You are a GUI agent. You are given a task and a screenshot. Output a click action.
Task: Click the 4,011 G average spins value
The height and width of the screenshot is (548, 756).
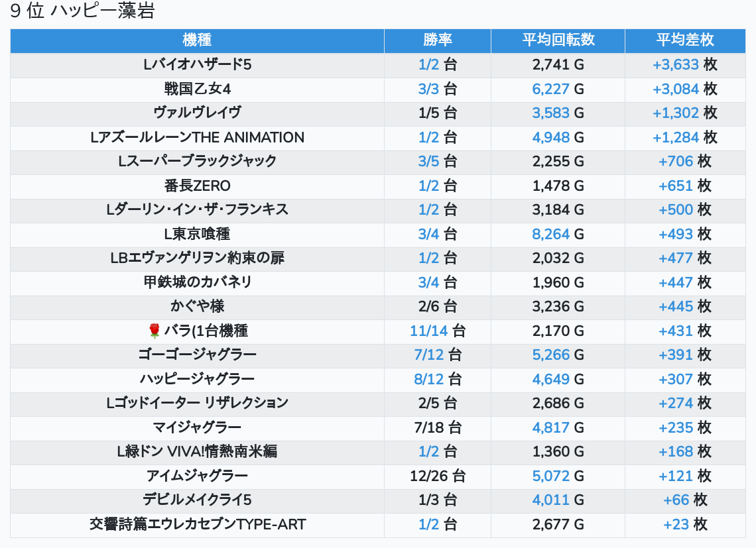[558, 500]
